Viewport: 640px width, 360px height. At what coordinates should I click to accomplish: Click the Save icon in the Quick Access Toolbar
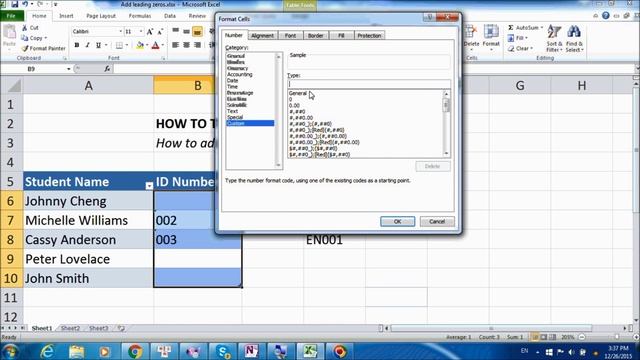pyautogui.click(x=15, y=4)
